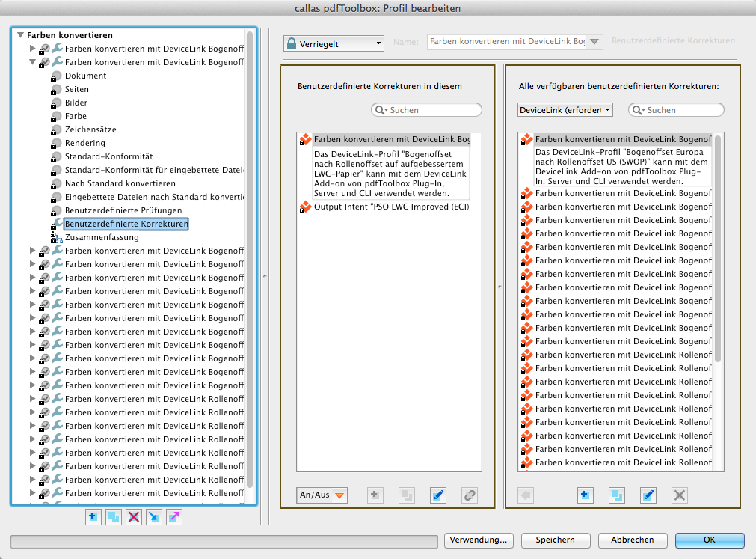The width and height of the screenshot is (756, 559).
Task: Click the locked circle icon beside Seiten
Action: click(x=56, y=89)
